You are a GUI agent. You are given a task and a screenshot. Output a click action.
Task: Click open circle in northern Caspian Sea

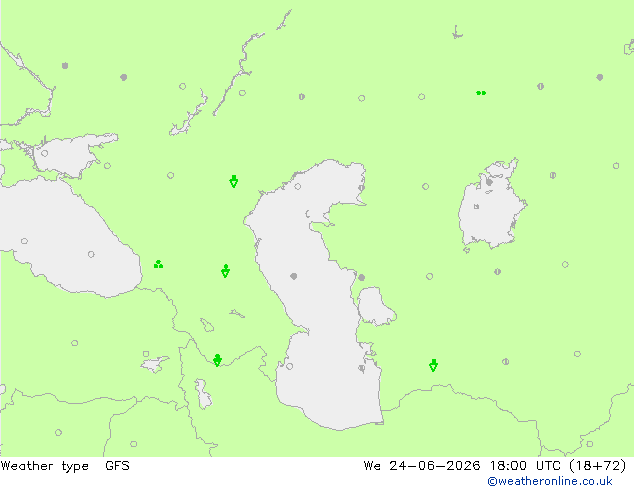coord(298,186)
